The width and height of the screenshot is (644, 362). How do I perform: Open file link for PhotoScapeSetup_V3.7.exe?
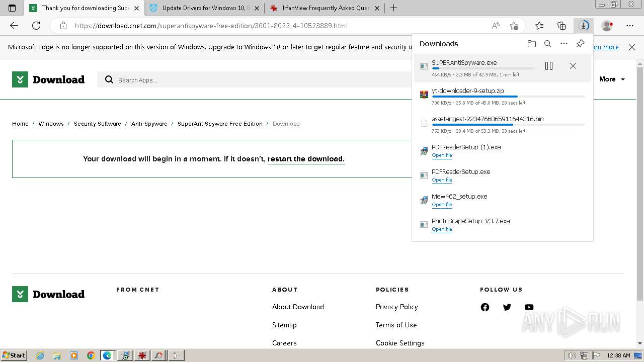442,229
